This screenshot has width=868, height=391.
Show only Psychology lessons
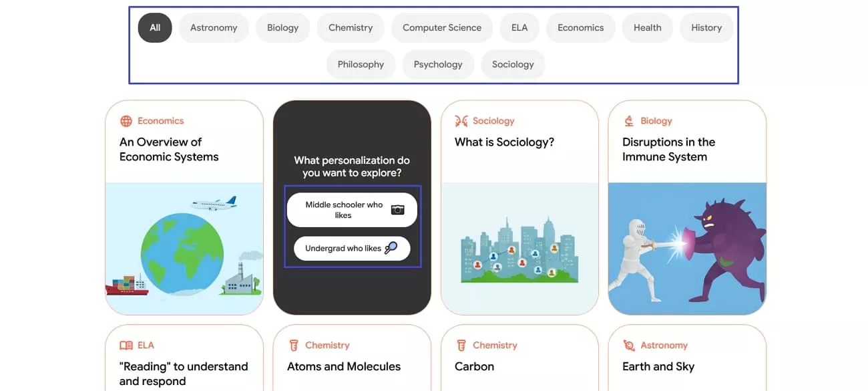pos(438,65)
